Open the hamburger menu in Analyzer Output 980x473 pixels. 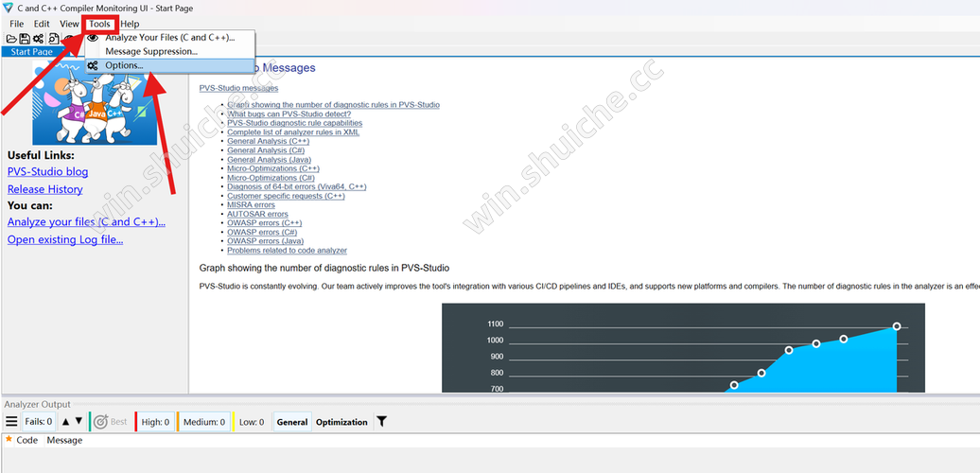click(x=11, y=422)
